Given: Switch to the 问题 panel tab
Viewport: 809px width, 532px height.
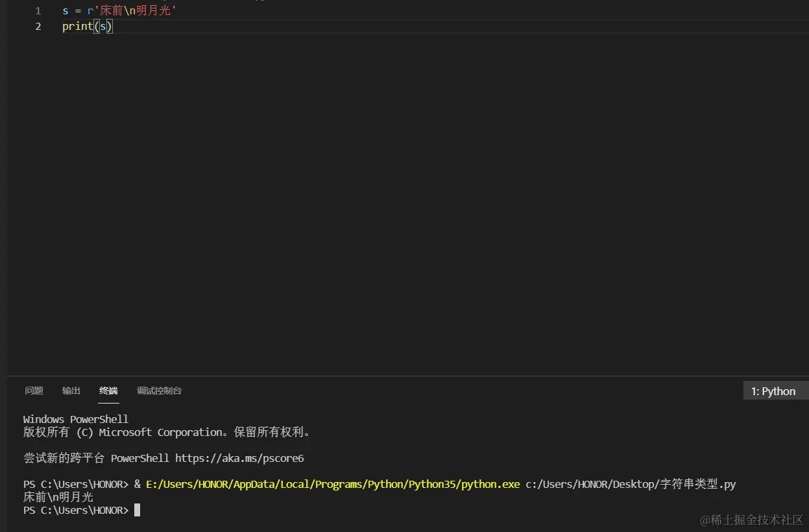Looking at the screenshot, I should click(x=34, y=391).
